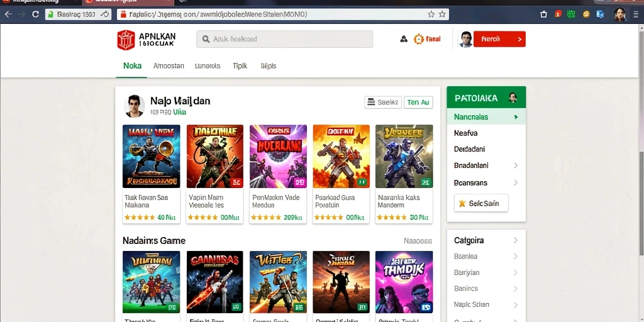The image size is (644, 322).
Task: Expand the Nancnalas green arrow
Action: click(x=516, y=117)
